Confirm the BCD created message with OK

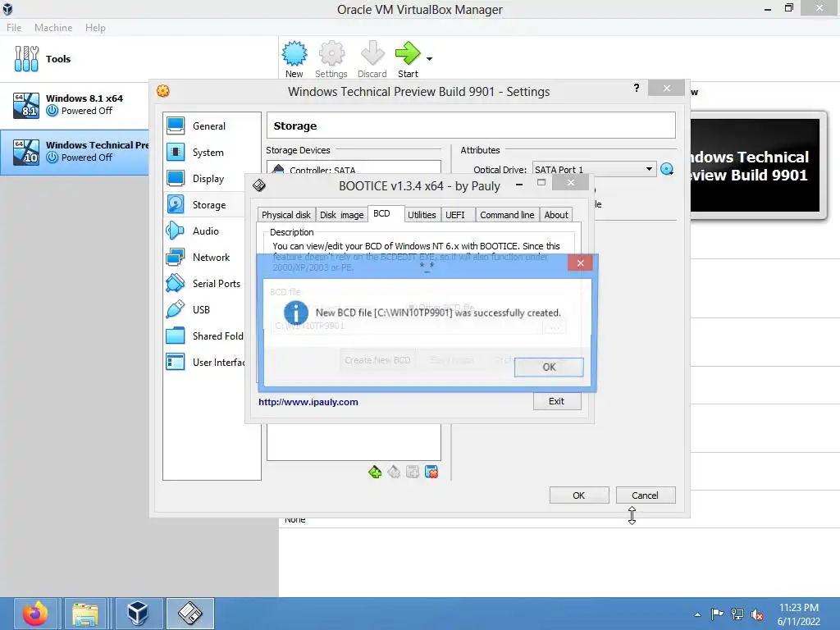coord(549,367)
